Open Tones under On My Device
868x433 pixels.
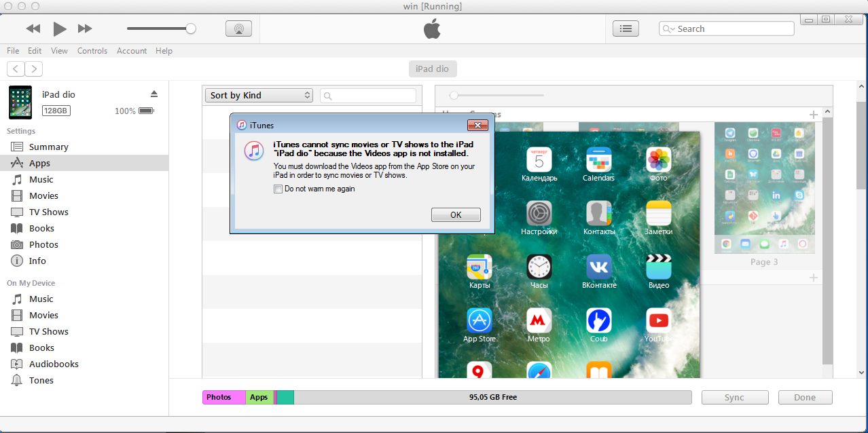tap(84, 380)
